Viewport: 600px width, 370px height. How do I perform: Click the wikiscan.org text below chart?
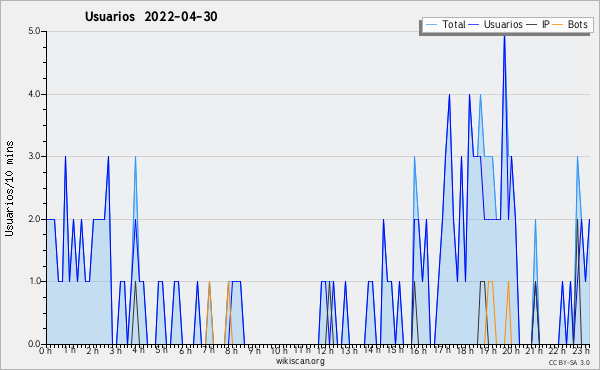point(300,361)
